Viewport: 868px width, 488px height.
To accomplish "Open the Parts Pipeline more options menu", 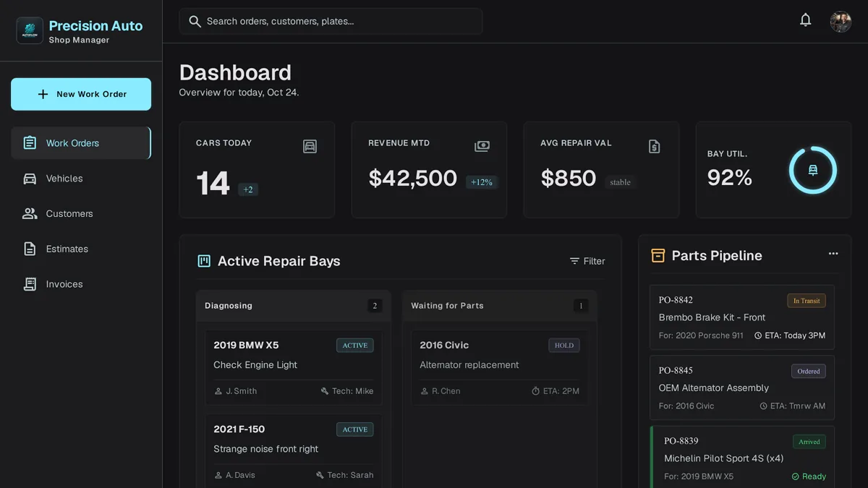I will point(833,254).
